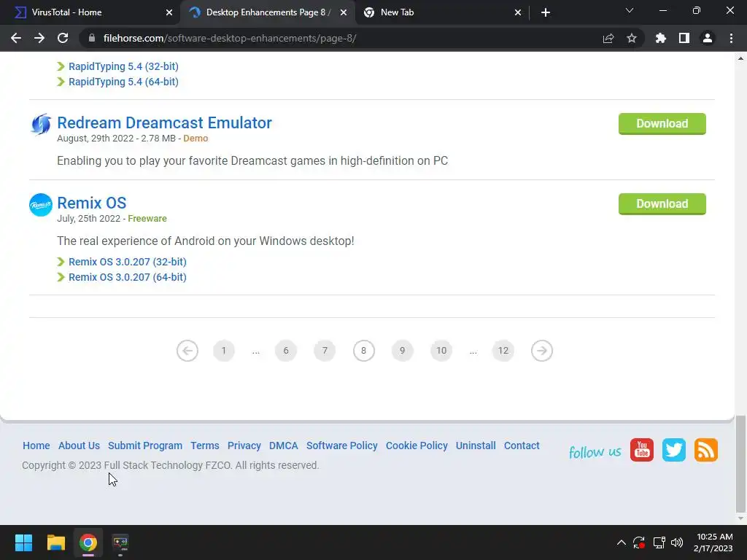Show hidden system tray icons
The height and width of the screenshot is (560, 747).
click(622, 542)
